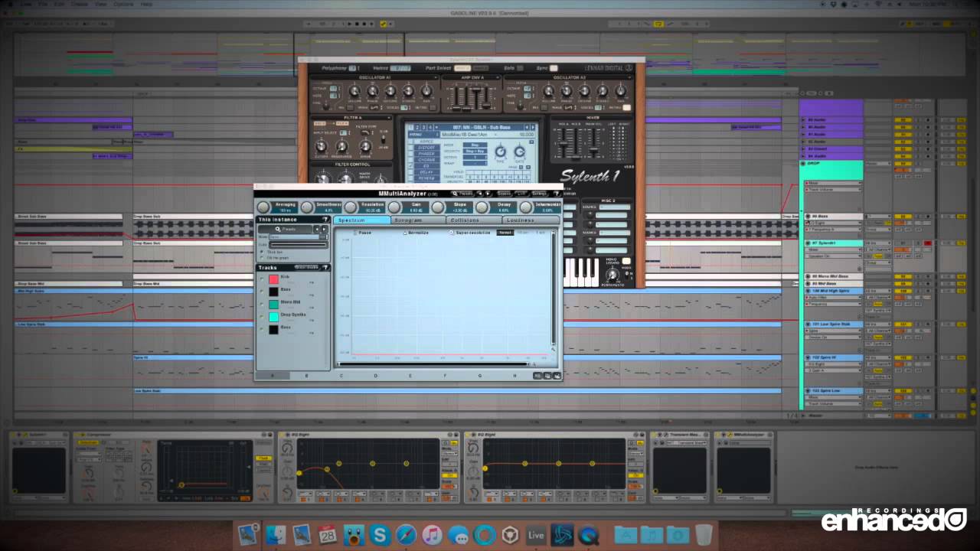Enable the Pause checkbox in MMultiAnalyzer
The image size is (980, 551).
click(355, 233)
